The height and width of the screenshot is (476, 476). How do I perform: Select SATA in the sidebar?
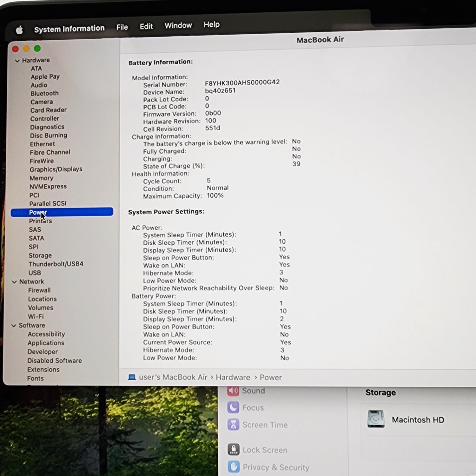coord(36,238)
